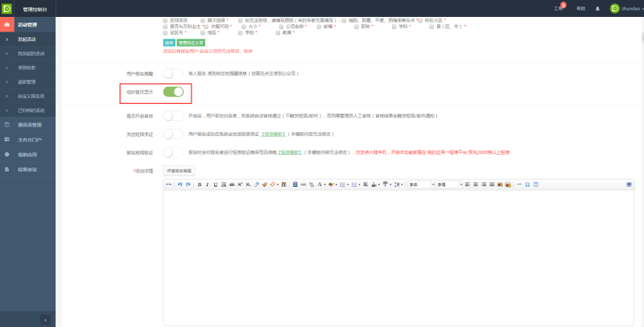The height and width of the screenshot is (327, 644).
Task: Click the Bold icon in the editor toolbar
Action: click(199, 184)
